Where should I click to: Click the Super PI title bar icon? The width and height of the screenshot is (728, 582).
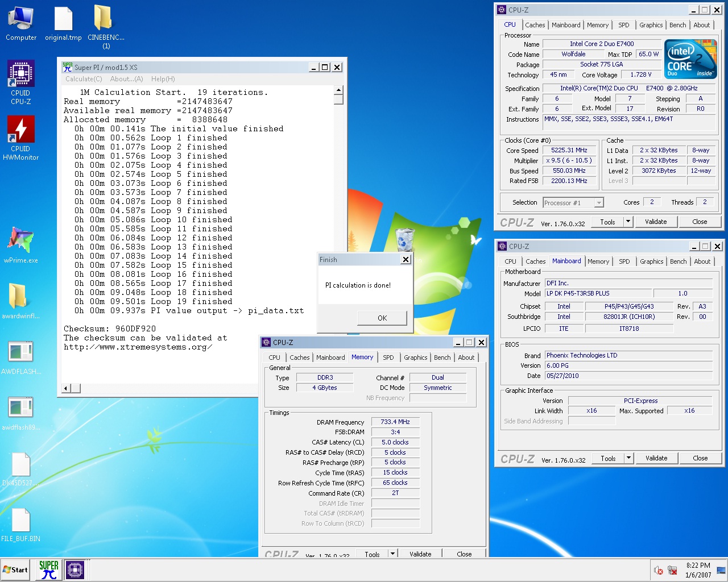click(68, 67)
